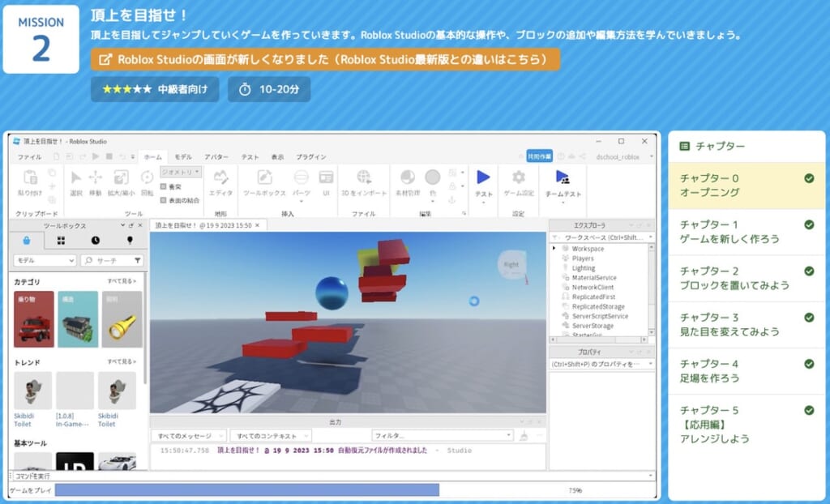Open the Roblox Studio最新版 difference link

click(x=326, y=59)
